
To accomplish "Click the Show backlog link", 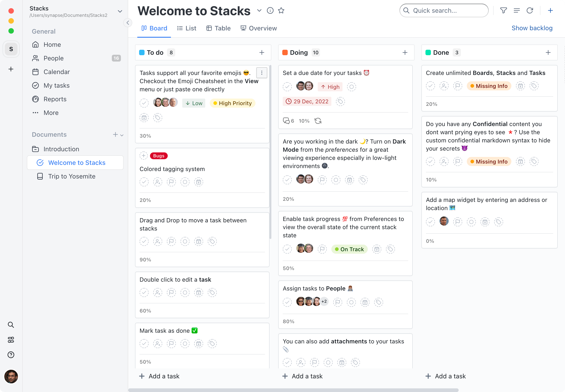I will click(x=532, y=28).
